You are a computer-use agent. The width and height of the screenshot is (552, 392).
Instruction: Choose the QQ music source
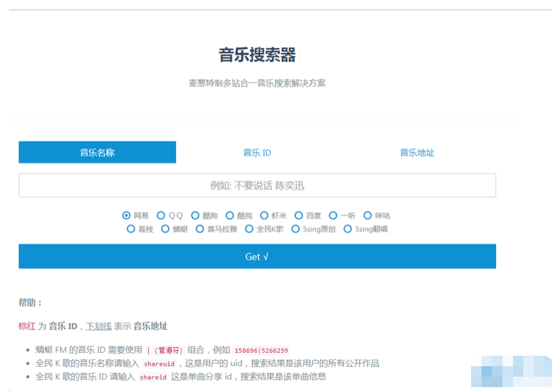point(161,216)
